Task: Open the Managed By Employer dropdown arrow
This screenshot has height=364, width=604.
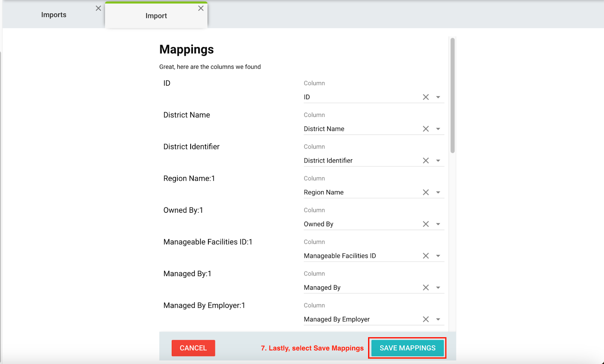Action: tap(438, 319)
